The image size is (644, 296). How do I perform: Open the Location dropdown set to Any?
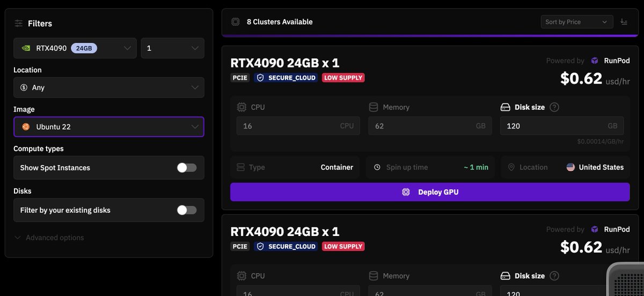108,87
